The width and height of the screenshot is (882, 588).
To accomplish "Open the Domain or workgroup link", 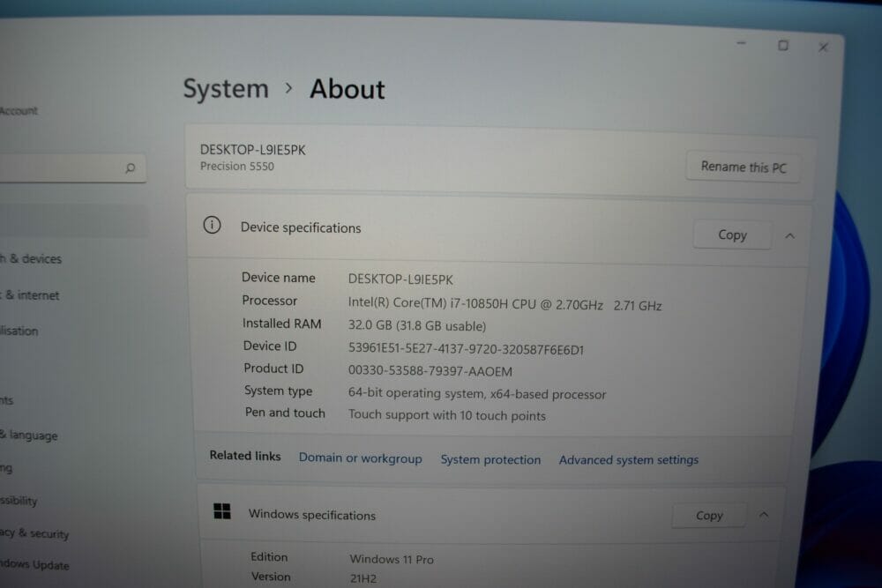I will [x=360, y=458].
